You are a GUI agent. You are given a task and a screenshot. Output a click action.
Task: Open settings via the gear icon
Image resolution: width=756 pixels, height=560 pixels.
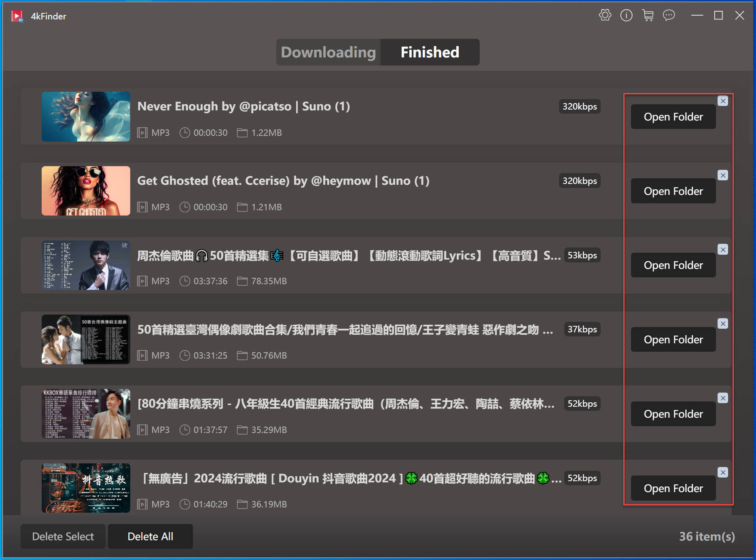(605, 15)
